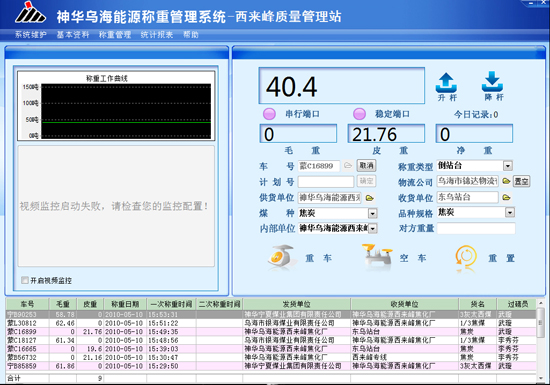Click the 空车 empty truck balance icon
550x385 pixels.
click(377, 258)
